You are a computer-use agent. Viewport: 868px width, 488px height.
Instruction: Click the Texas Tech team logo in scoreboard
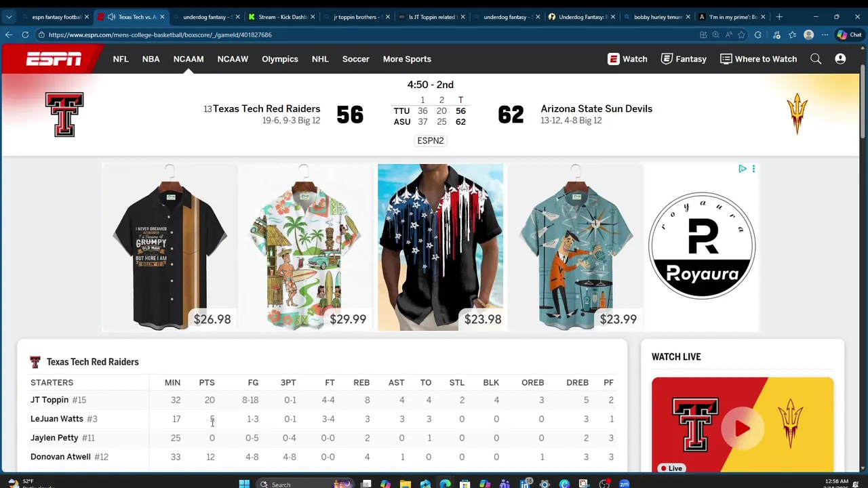(x=64, y=115)
